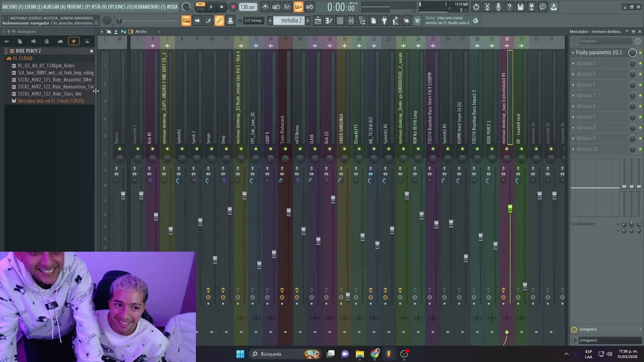644x362 pixels.
Task: Toggle typing keyboard to piano icon
Action: pyautogui.click(x=186, y=21)
